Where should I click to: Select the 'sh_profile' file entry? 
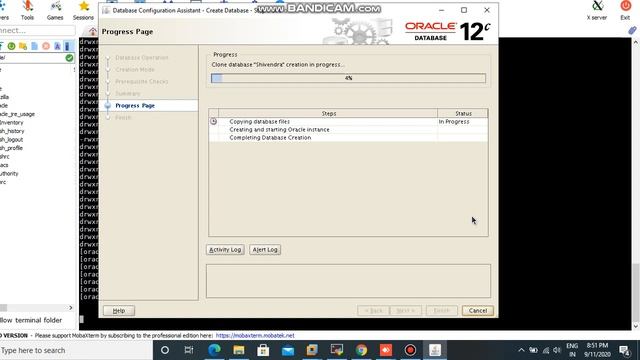(x=11, y=148)
